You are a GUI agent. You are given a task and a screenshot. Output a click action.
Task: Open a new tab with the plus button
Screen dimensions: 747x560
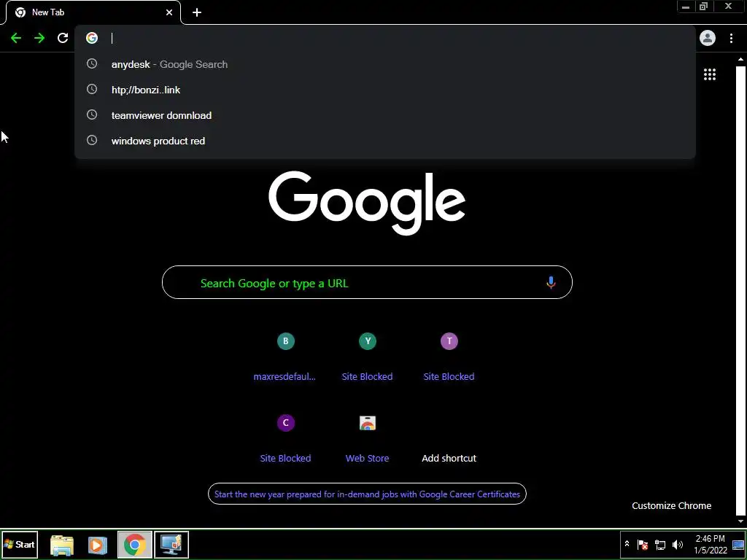coord(197,12)
